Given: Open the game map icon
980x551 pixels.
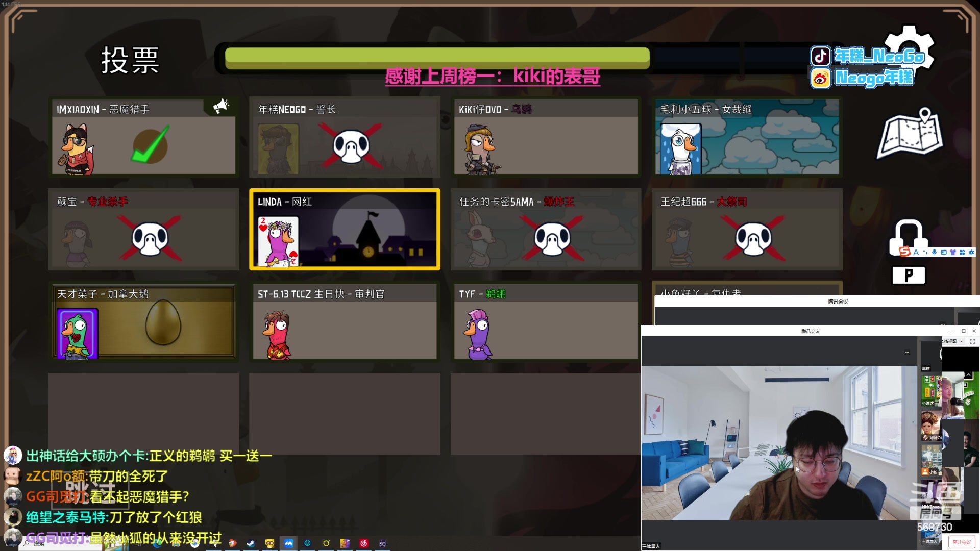Looking at the screenshot, I should tap(910, 134).
